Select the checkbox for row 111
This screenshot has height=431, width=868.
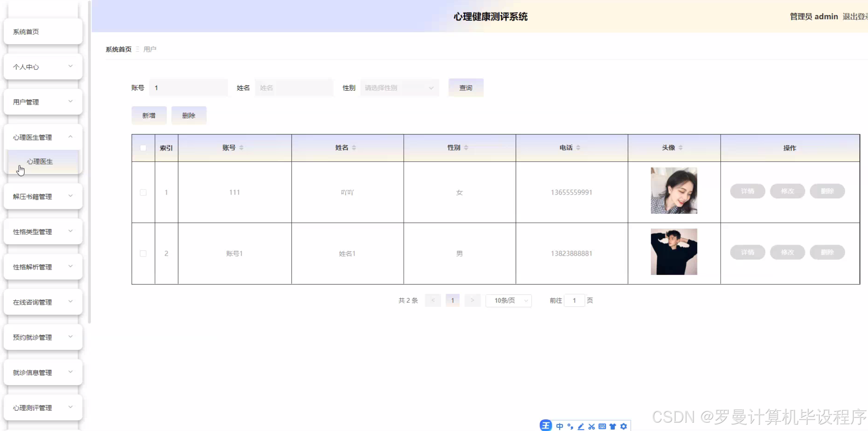pos(143,193)
